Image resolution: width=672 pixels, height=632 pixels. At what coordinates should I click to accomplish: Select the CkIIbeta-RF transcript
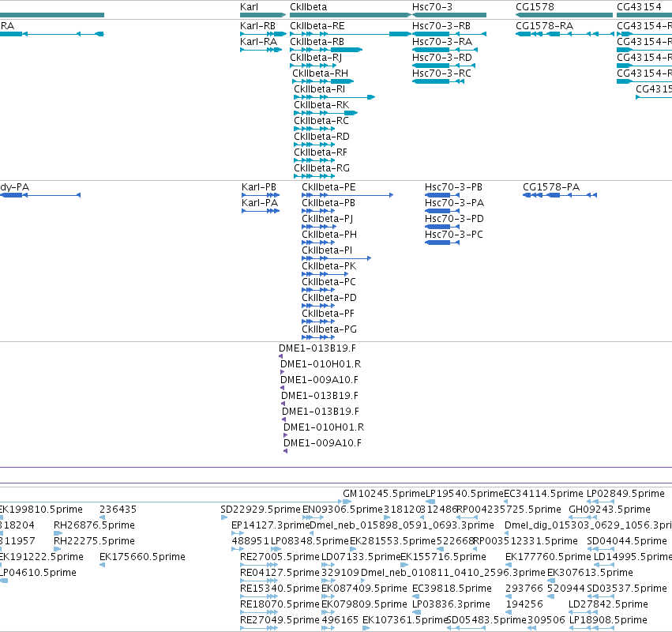[321, 152]
